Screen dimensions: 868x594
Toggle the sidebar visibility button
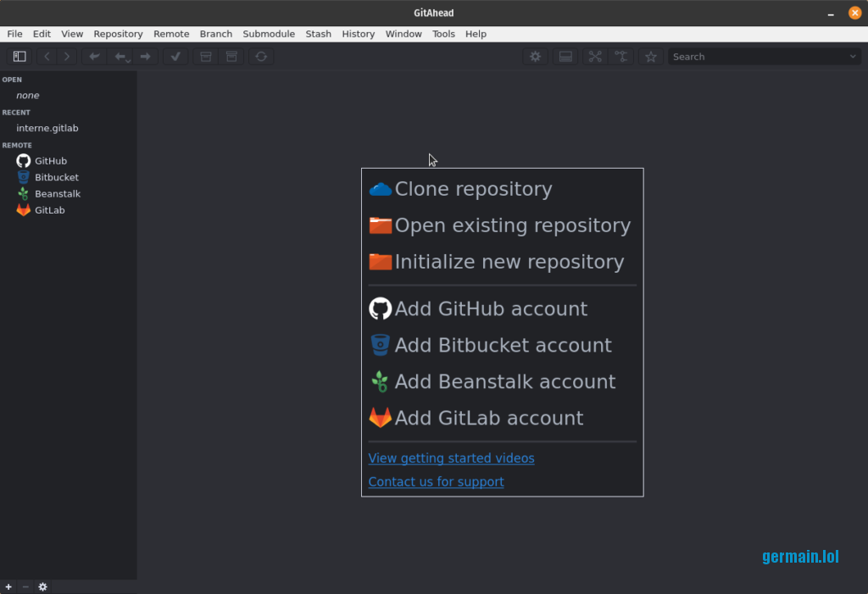click(x=19, y=57)
